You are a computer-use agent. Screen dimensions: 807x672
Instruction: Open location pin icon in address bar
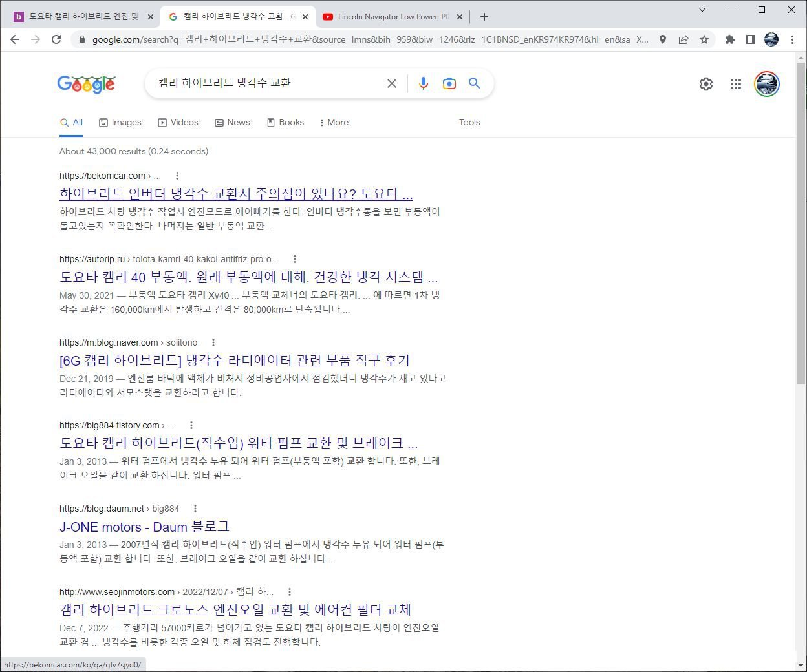point(663,39)
